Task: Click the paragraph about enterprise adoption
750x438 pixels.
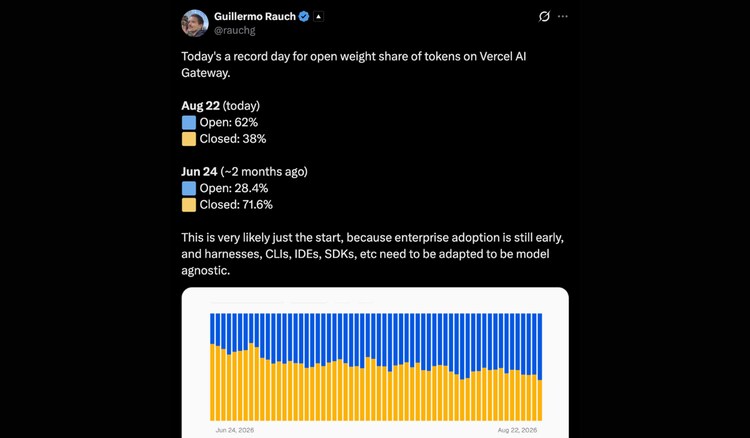Action: (x=372, y=254)
